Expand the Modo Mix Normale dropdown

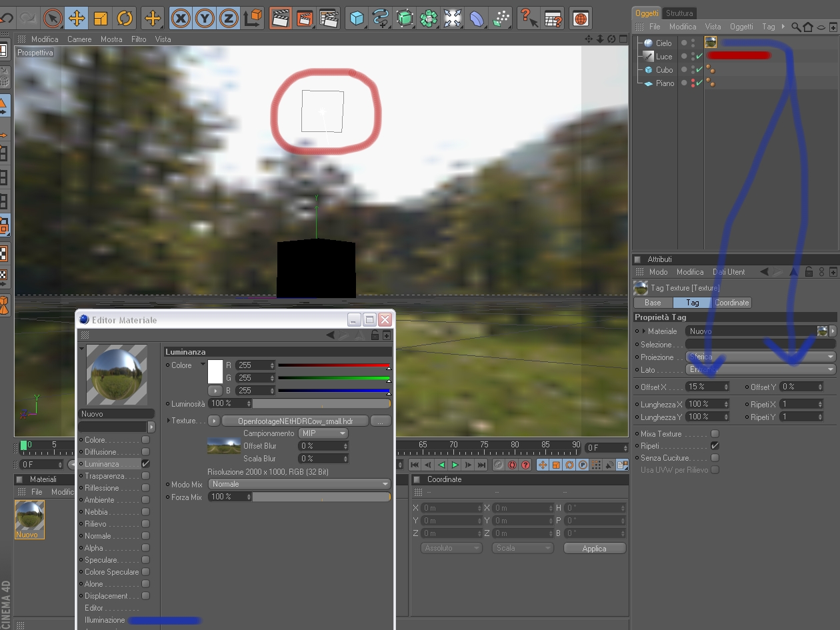pyautogui.click(x=299, y=484)
